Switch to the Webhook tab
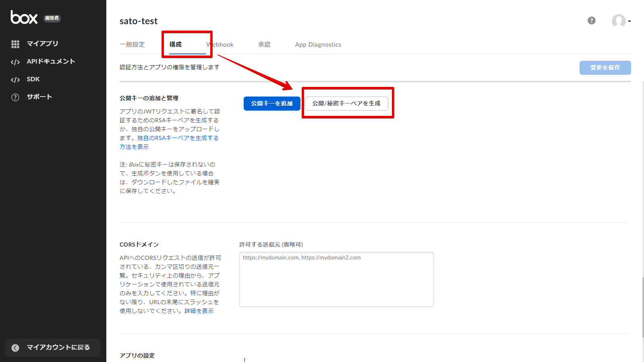Screen dimensions: 644x362 point(220,45)
